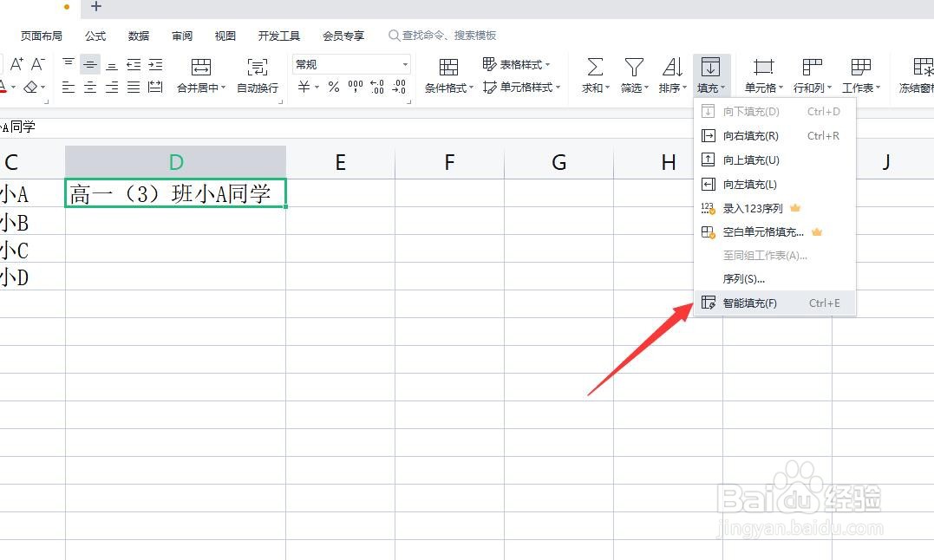Apply thousands separator format
Viewport: 934px width, 560px height.
(356, 87)
